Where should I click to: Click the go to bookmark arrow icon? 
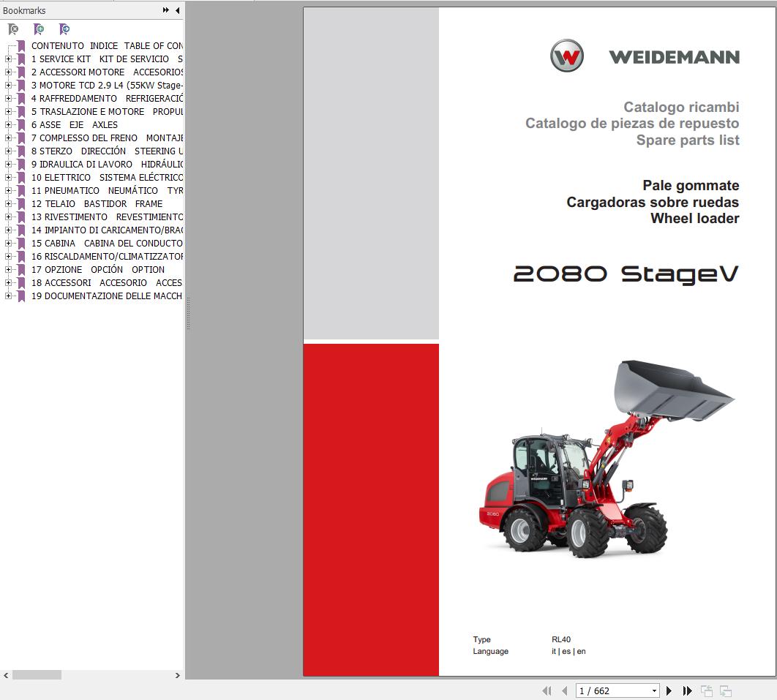[x=64, y=29]
